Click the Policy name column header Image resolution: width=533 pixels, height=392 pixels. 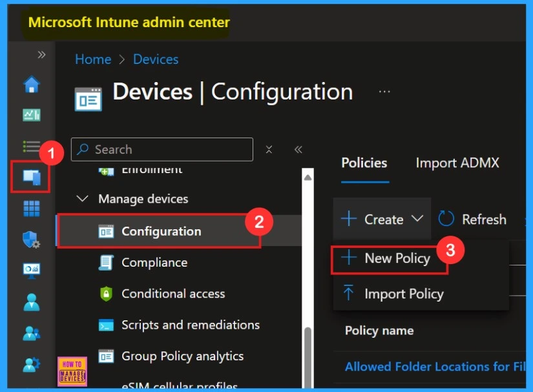379,331
